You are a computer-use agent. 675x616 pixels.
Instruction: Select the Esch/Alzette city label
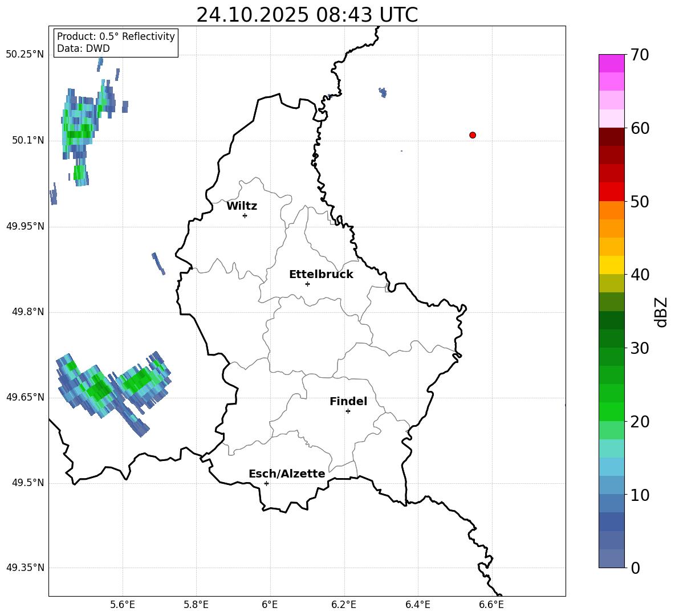[287, 474]
